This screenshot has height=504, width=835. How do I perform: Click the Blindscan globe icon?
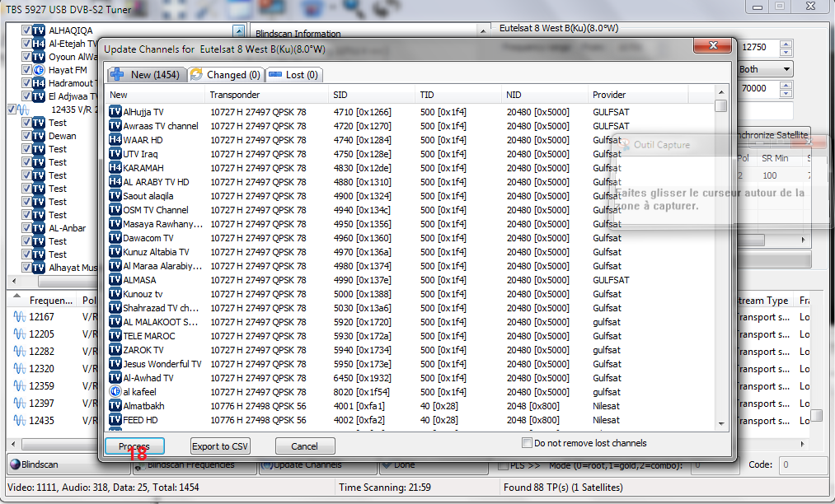coord(15,464)
